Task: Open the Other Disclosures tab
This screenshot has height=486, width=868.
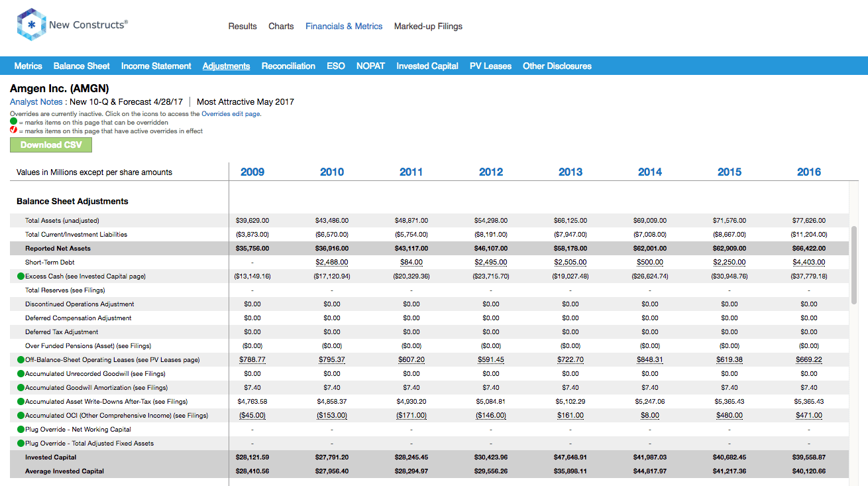Action: (557, 66)
